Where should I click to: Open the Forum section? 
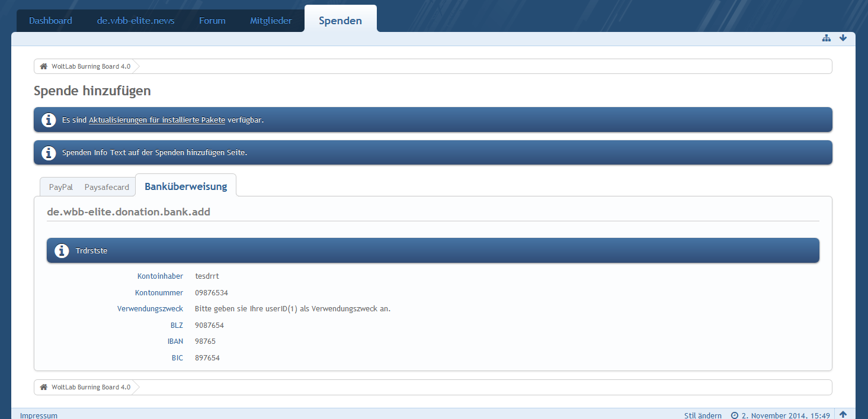(212, 21)
